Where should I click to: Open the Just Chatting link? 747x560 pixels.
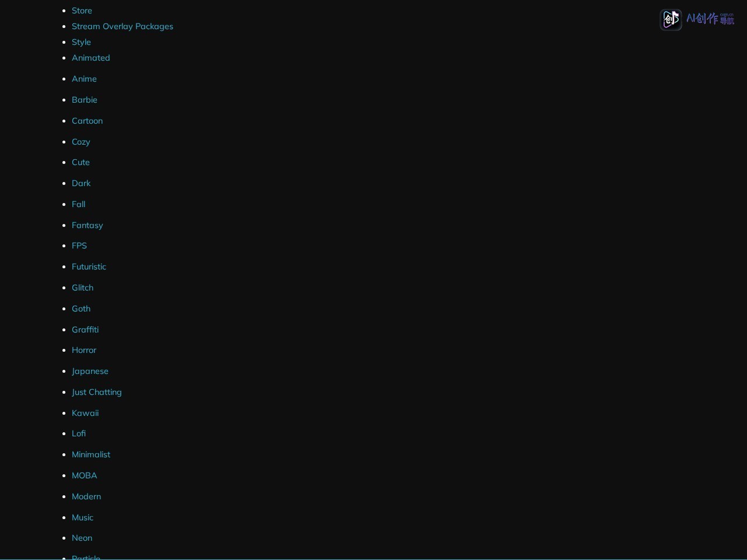click(x=97, y=392)
